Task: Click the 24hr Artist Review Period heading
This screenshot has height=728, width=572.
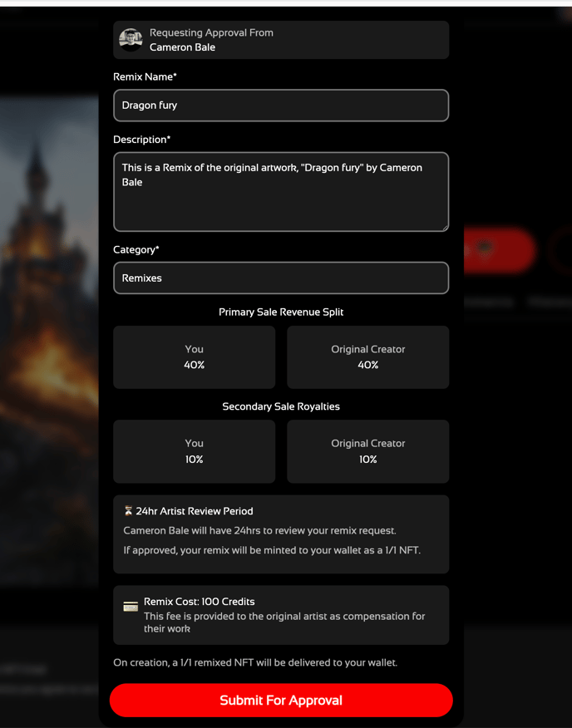Action: click(195, 511)
